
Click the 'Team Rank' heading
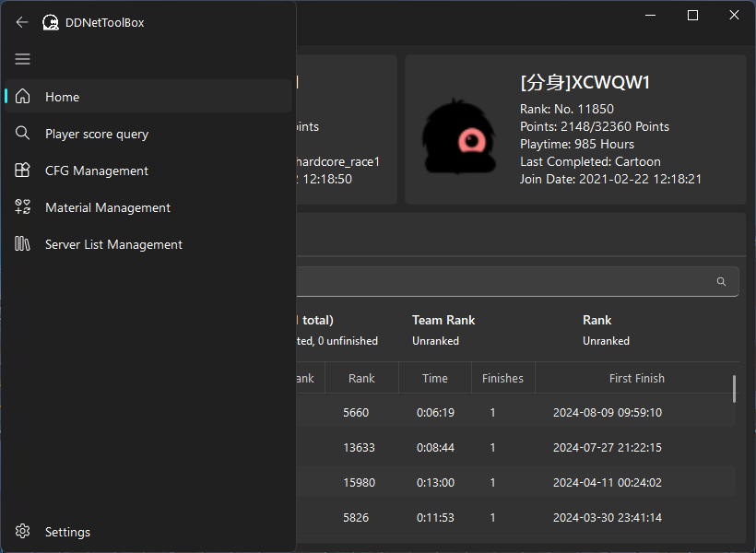pos(443,320)
